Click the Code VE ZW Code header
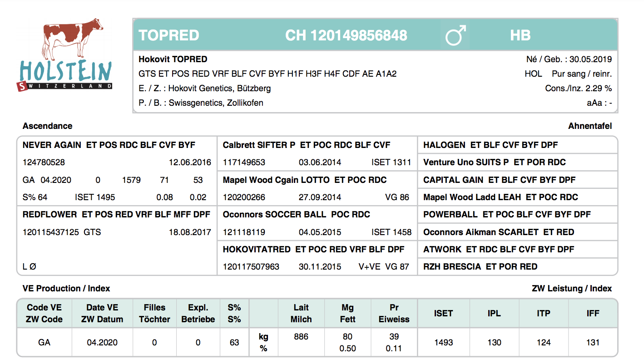This screenshot has height=364, width=644. (x=44, y=313)
